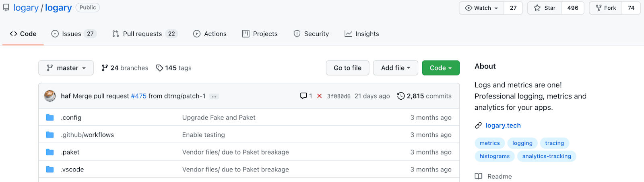Click the failed status X icon
This screenshot has height=182, width=644.
[x=320, y=96]
